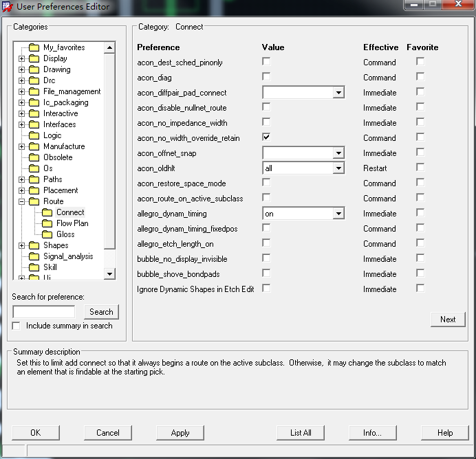Click the List All button

301,433
